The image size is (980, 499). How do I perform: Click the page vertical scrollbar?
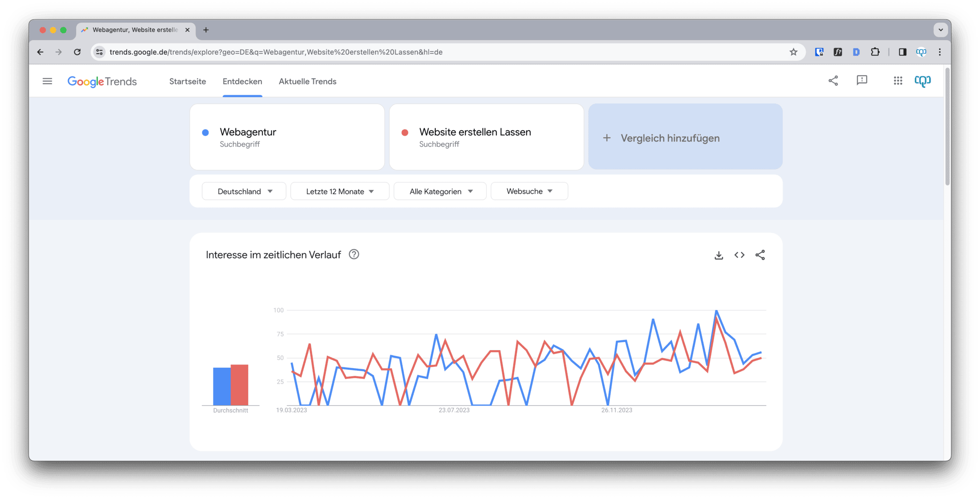pyautogui.click(x=947, y=127)
